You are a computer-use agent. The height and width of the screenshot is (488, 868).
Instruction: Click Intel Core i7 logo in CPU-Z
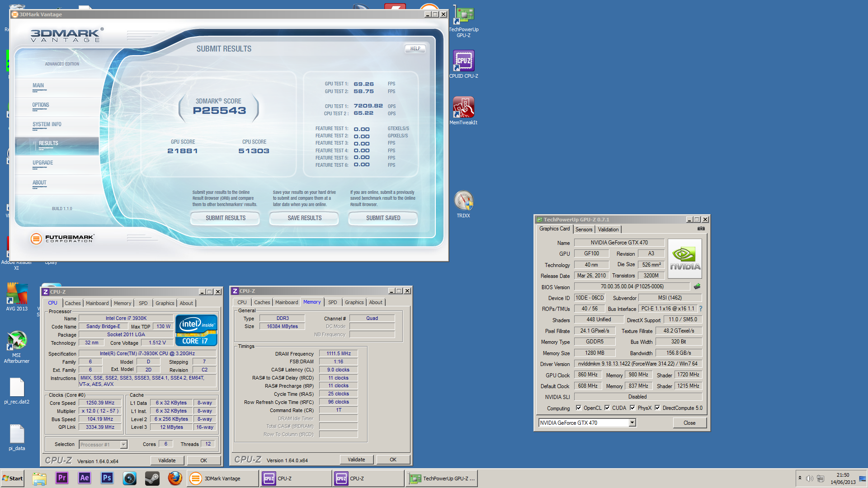(196, 330)
